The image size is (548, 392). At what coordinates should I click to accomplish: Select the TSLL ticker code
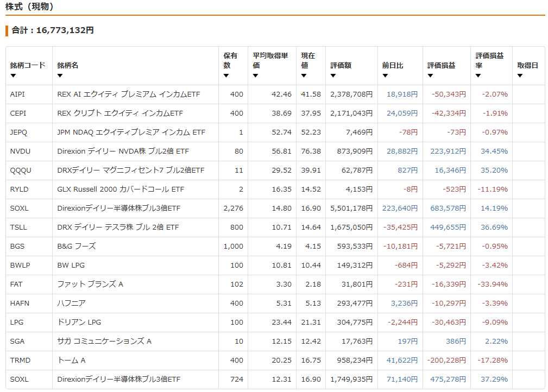(x=18, y=227)
